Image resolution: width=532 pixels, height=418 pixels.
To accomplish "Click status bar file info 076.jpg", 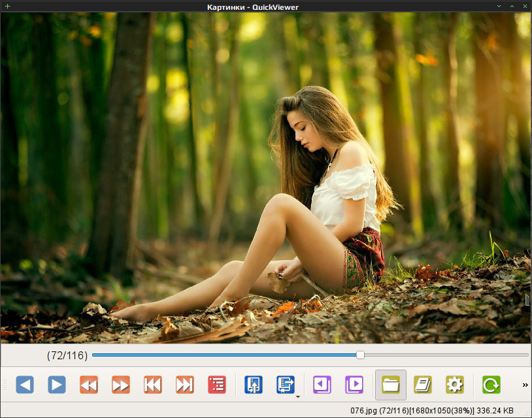I will [431, 411].
